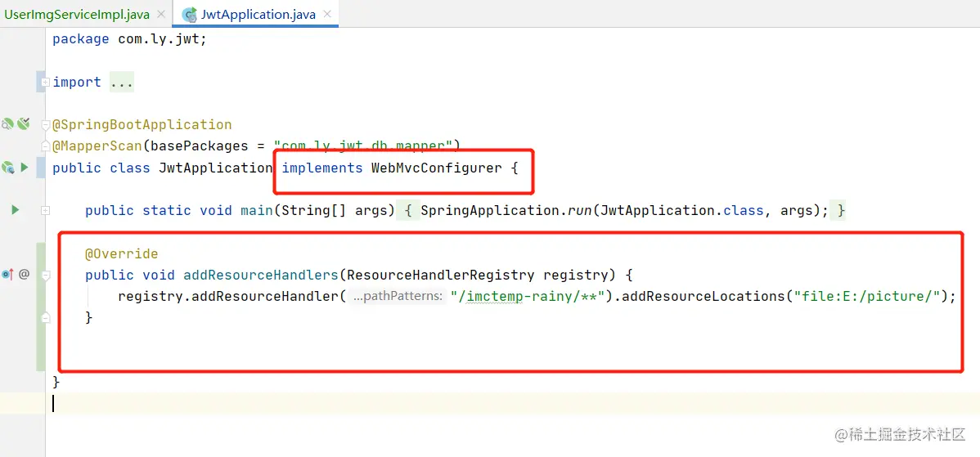Toggle fold marker beside @MapperScan line
The width and height of the screenshot is (980, 457).
pos(45,146)
